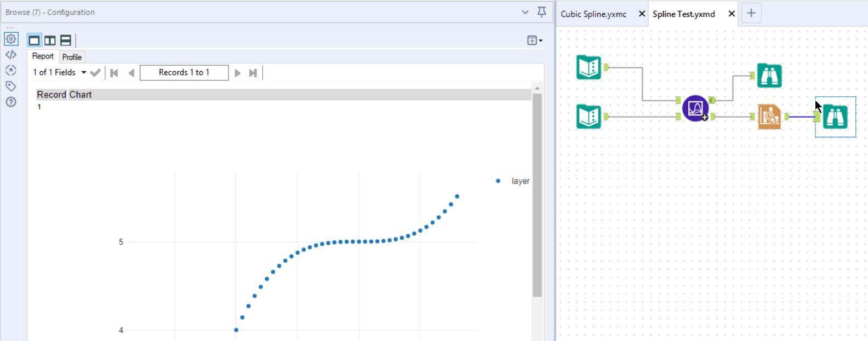
Task: Select the orange Interactive Chart tool
Action: (769, 117)
